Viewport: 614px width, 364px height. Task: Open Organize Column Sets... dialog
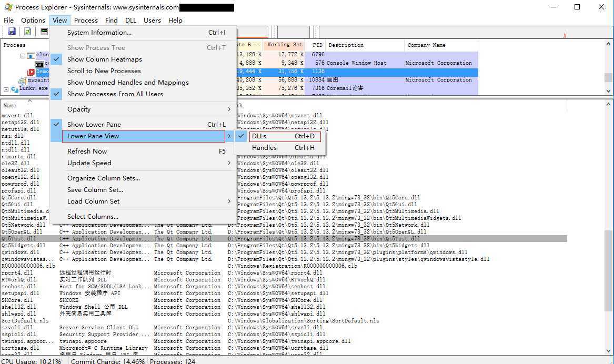143,178
